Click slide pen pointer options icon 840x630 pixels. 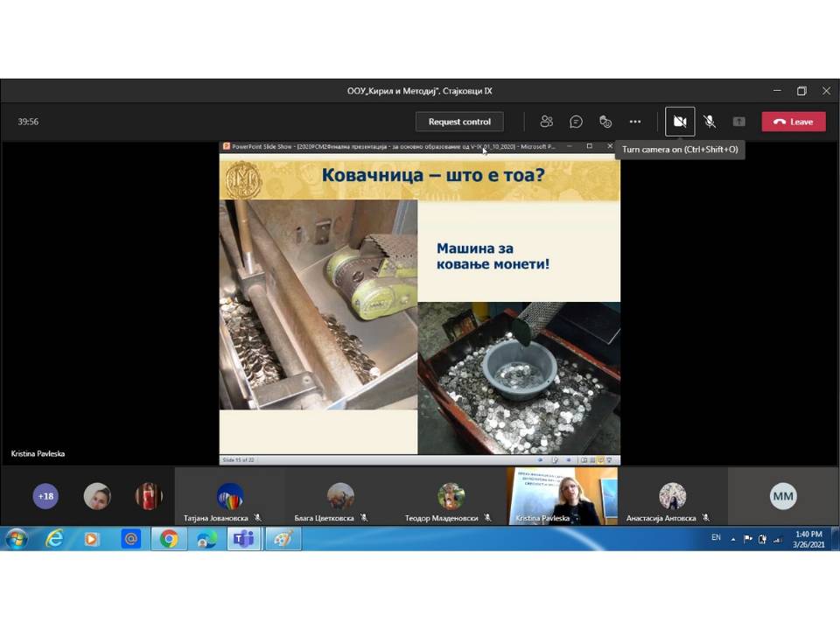(x=555, y=460)
